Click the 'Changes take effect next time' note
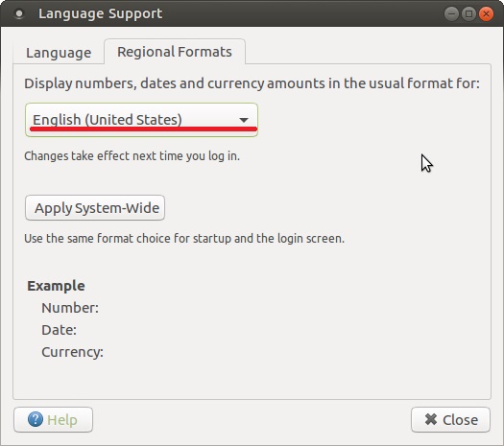 point(132,156)
